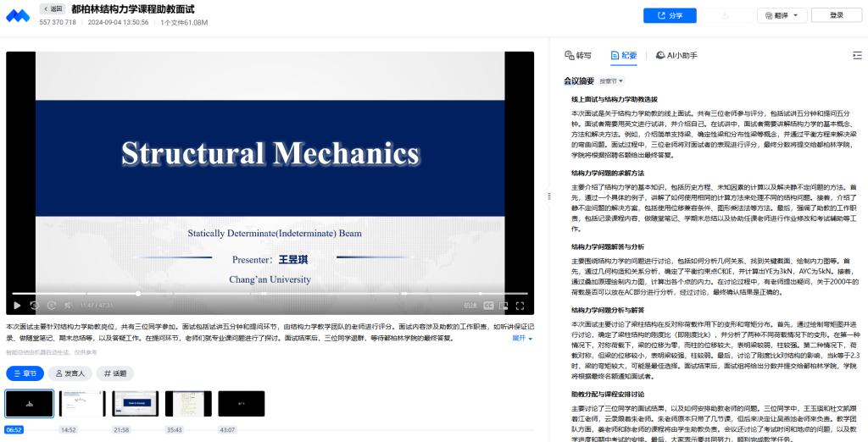Click the rewind seconds icon

[34, 305]
